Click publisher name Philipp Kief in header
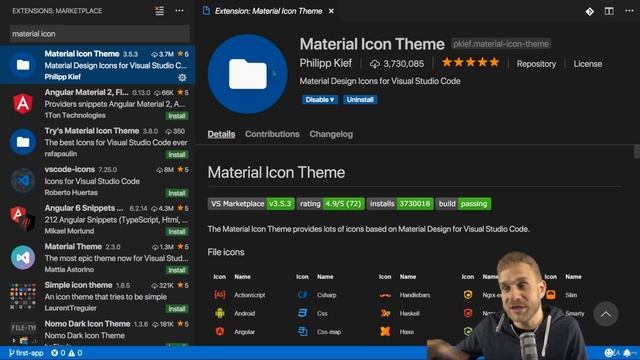Screen dimensions: 640x360 tap(326, 63)
